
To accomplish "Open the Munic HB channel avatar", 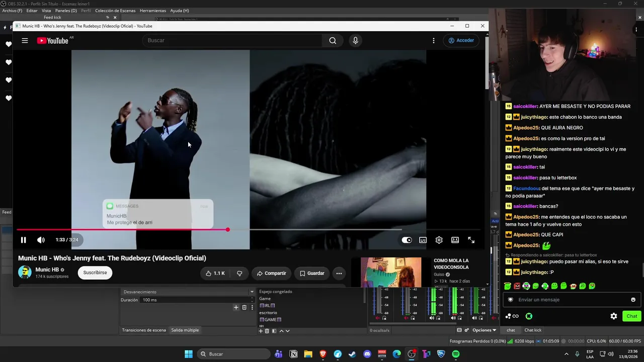I will [x=25, y=273].
